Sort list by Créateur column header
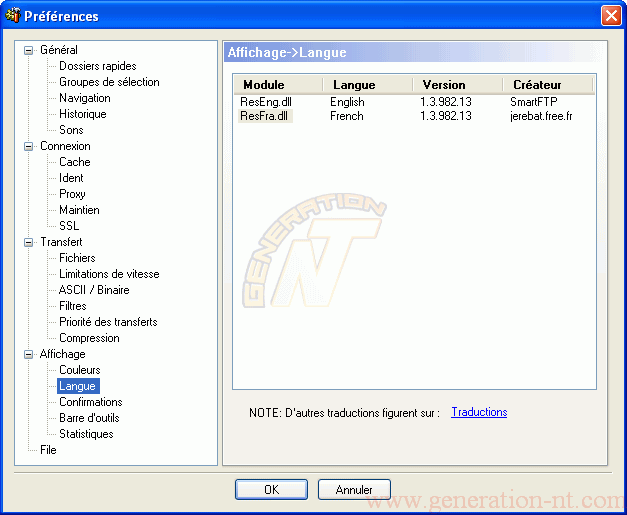Screen dimensions: 627x515 pyautogui.click(x=548, y=85)
